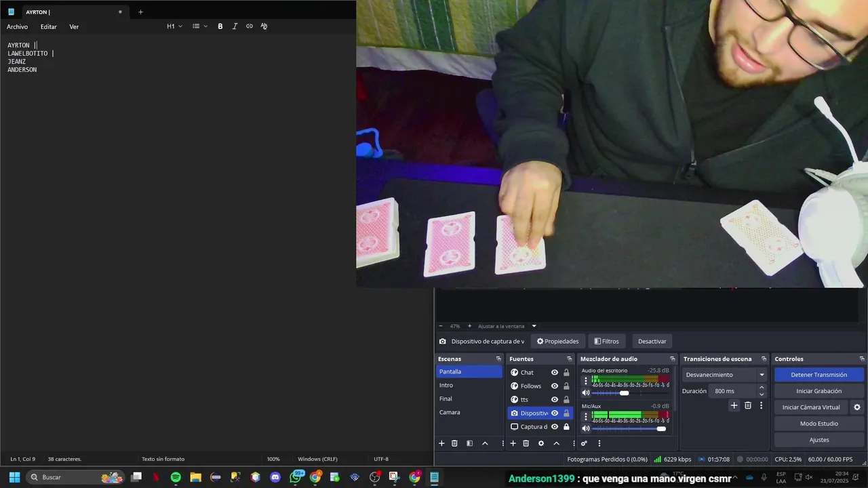Open Archivo menu in Notepad
Screen dimensions: 868x488
18,27
